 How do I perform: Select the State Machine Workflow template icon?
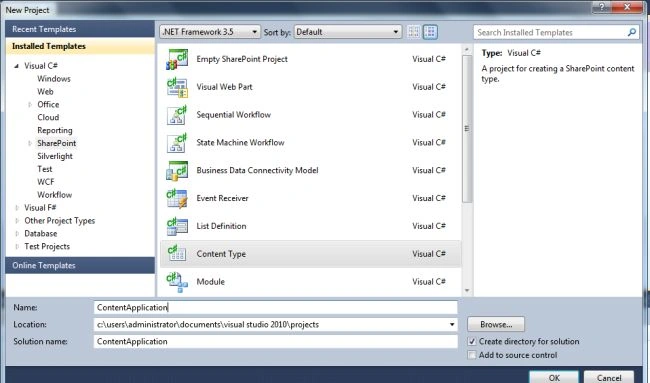[x=177, y=143]
